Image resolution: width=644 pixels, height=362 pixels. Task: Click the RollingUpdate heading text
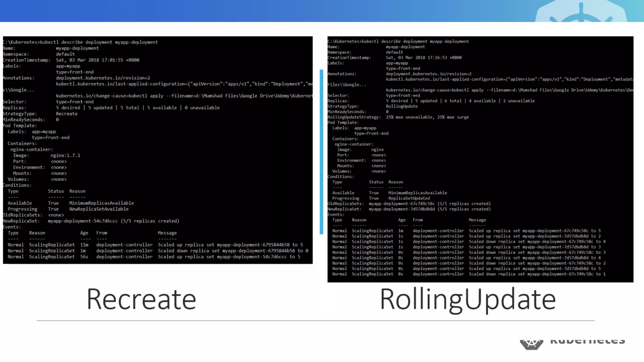pos(468,299)
